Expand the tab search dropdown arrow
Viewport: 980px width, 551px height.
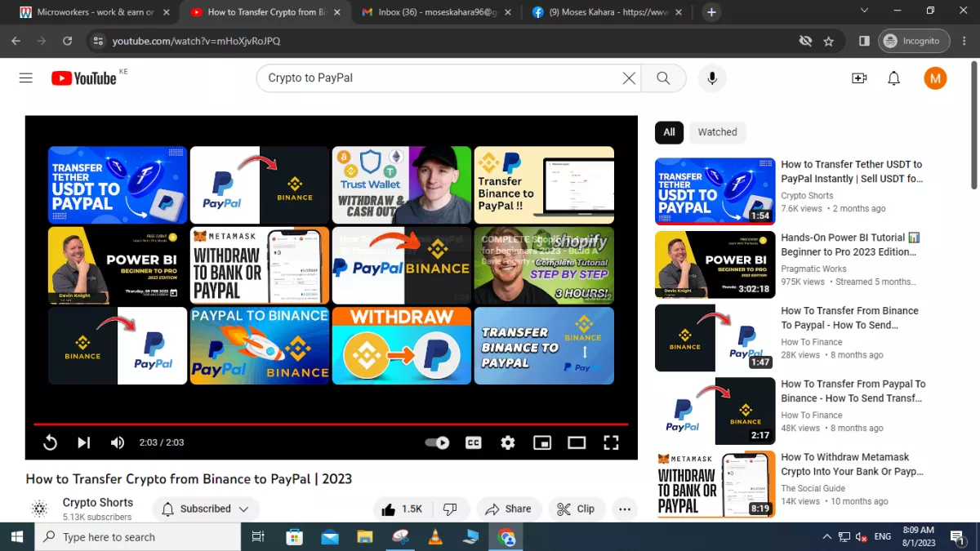coord(865,10)
